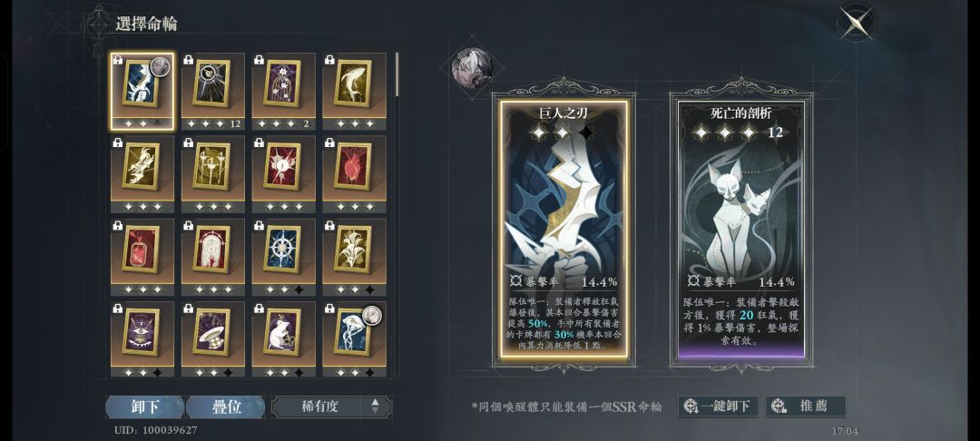Close the screen with the compass star icon
The width and height of the screenshot is (980, 441).
click(856, 24)
